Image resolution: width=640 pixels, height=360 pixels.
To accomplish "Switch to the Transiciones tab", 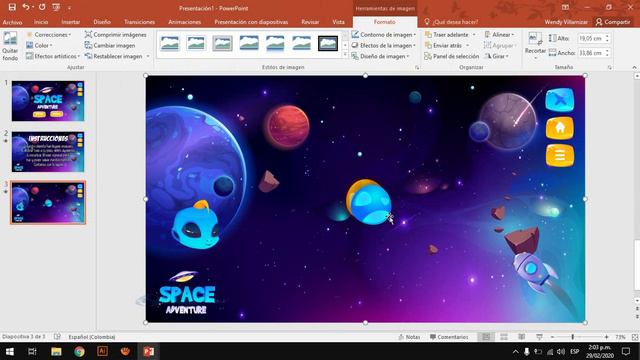I will point(139,22).
